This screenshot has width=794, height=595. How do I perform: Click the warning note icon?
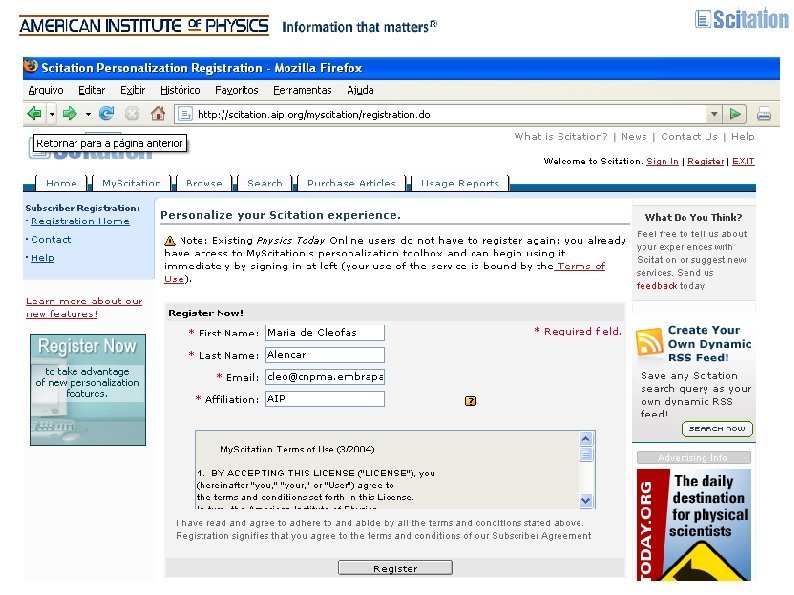[170, 241]
